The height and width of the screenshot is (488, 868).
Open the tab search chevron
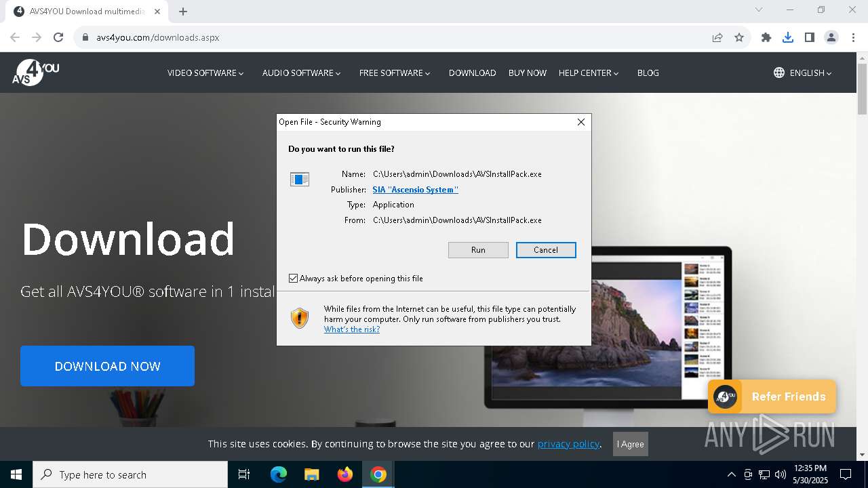point(759,9)
